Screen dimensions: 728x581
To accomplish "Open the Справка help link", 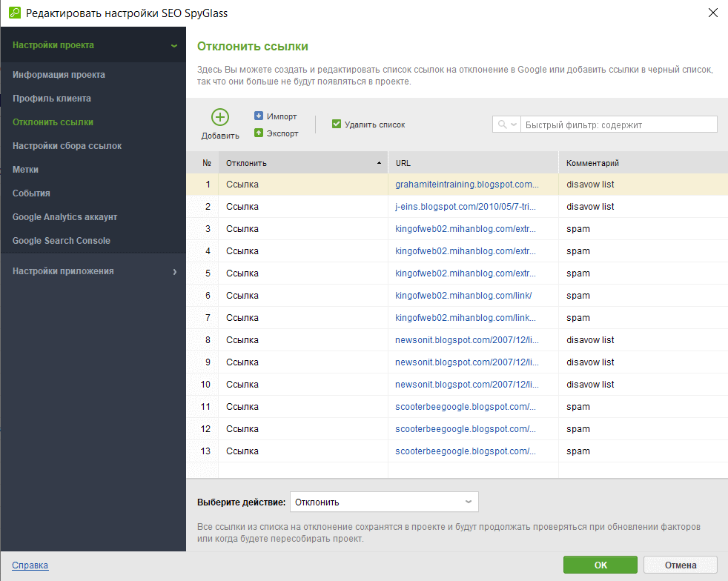I will point(30,565).
